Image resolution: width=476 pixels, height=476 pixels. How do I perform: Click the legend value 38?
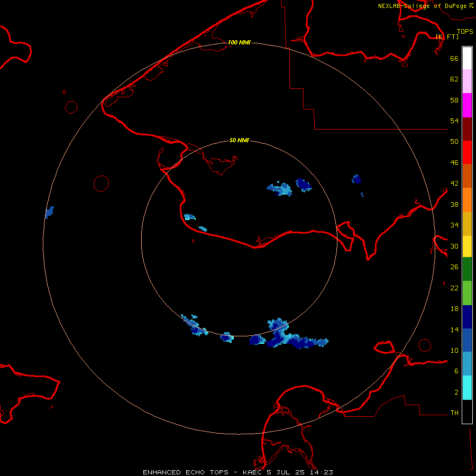click(454, 204)
